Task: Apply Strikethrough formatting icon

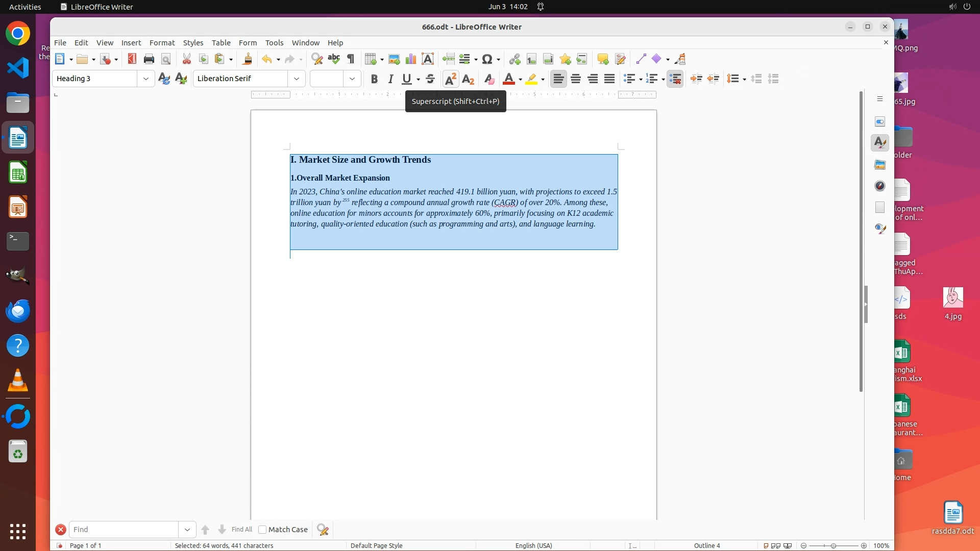Action: (x=430, y=79)
